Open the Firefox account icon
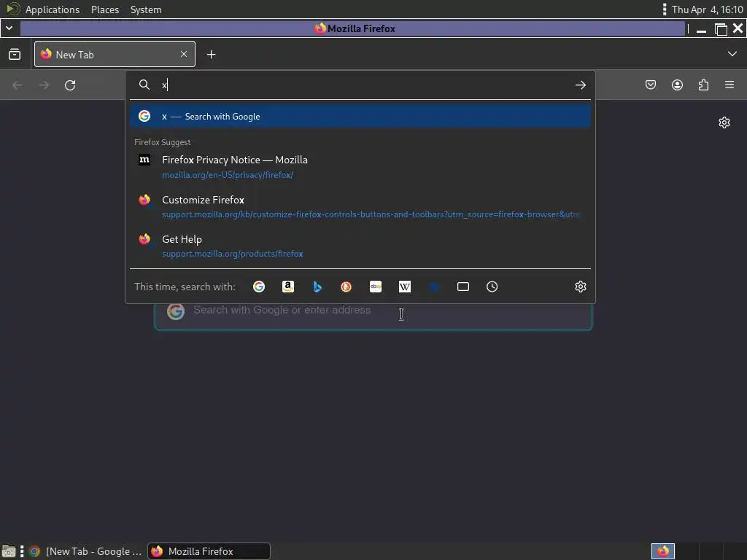Viewport: 747px width, 560px height. (677, 85)
